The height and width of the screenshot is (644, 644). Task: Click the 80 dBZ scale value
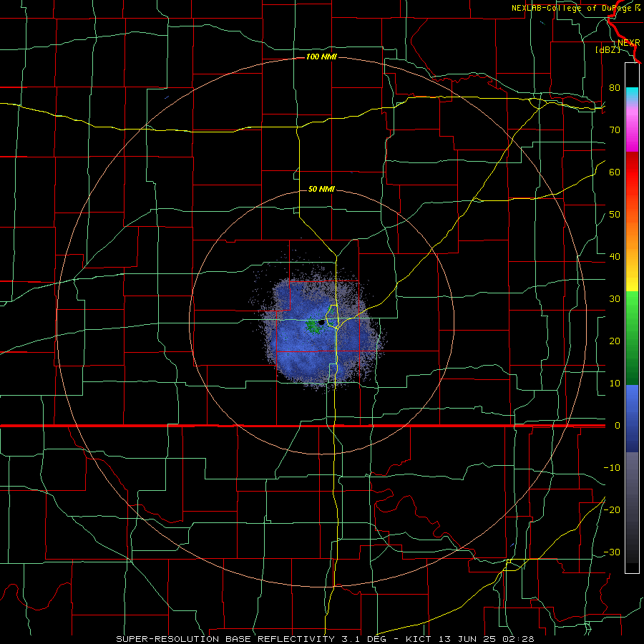pos(615,87)
